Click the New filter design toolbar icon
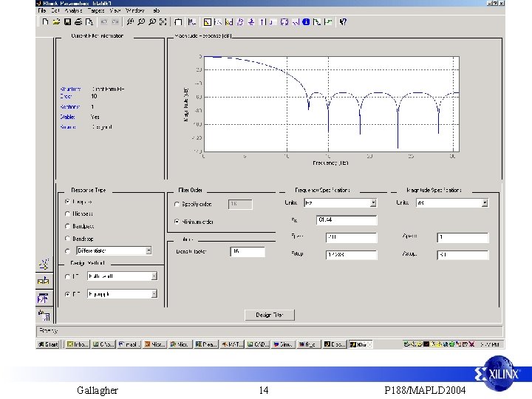 [45, 22]
